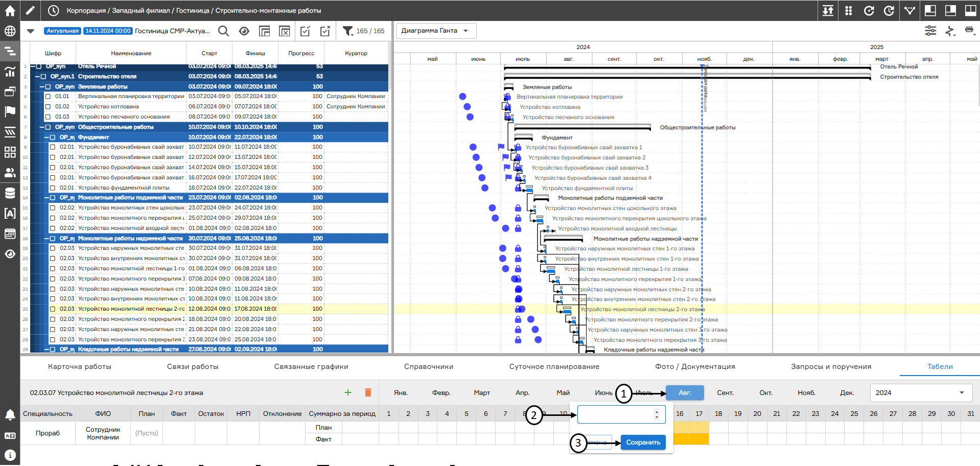
Task: Tick checkbox for Устройство песчаного основания
Action: 48,117
